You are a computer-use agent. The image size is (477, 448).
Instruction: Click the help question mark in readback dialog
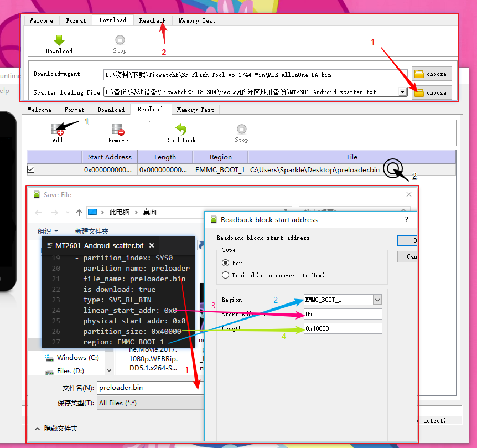point(407,219)
